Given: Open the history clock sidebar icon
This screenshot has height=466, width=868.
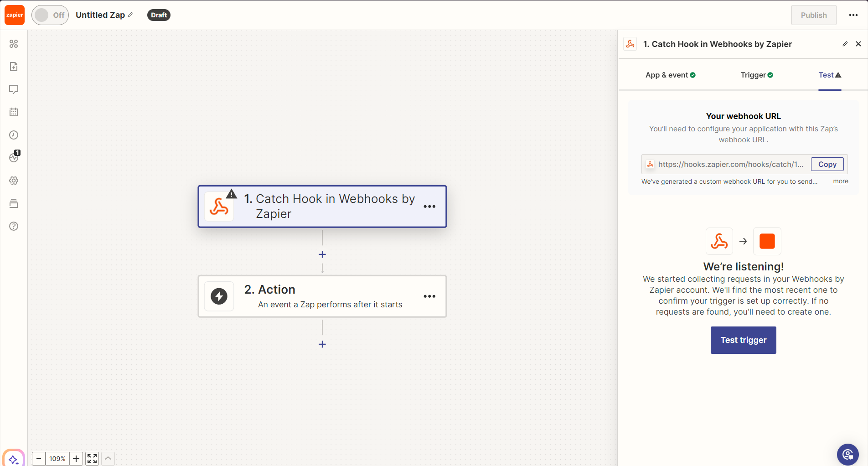Looking at the screenshot, I should tap(14, 135).
